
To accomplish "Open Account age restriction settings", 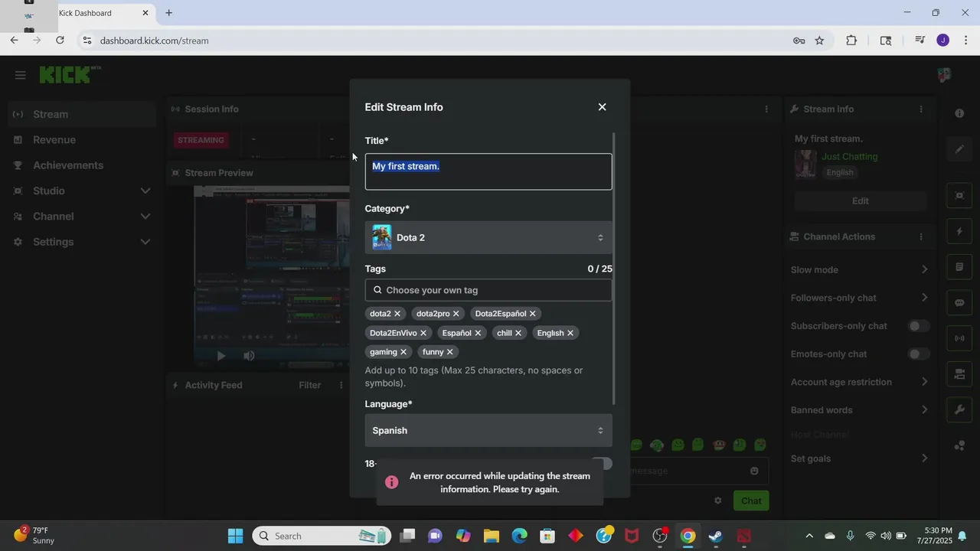I will pos(860,382).
